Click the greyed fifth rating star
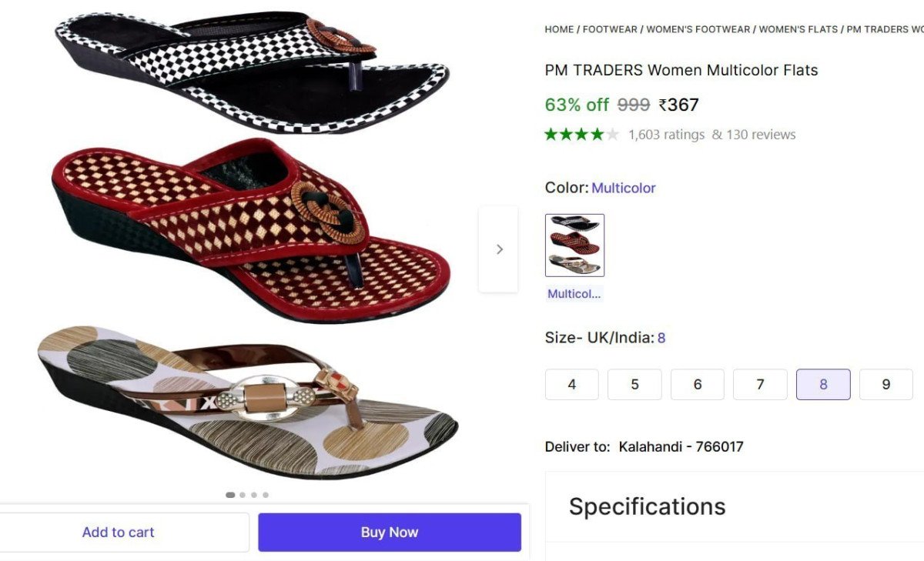The width and height of the screenshot is (924, 561). (x=611, y=133)
